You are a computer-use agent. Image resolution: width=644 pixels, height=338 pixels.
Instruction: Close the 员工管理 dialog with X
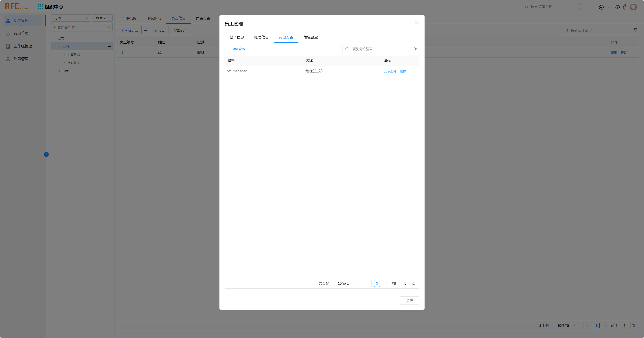coord(417,23)
